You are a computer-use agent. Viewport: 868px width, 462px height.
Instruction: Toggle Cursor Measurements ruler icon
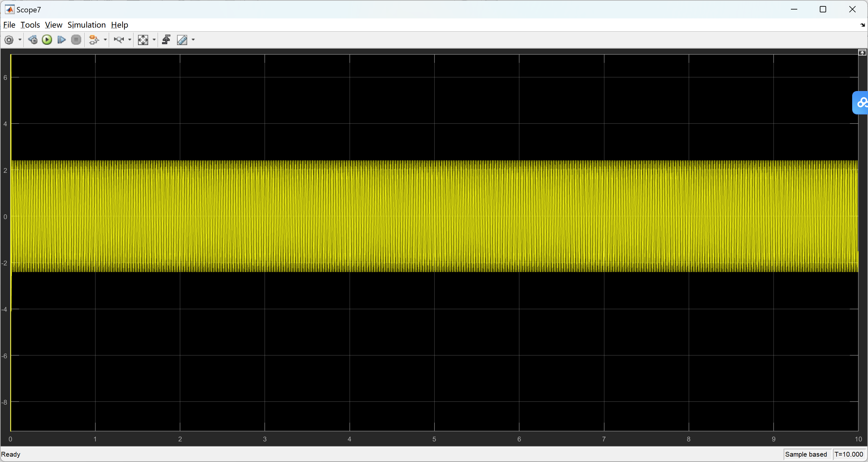click(182, 40)
